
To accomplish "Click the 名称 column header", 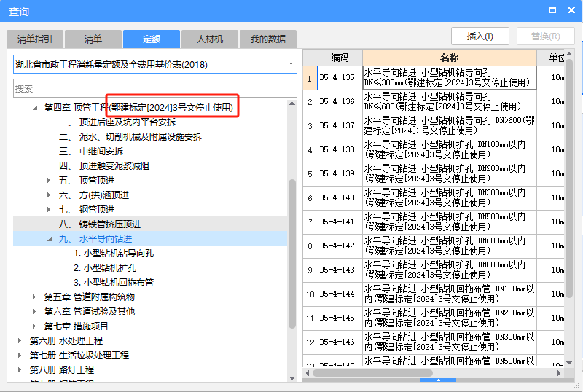I will [x=449, y=58].
